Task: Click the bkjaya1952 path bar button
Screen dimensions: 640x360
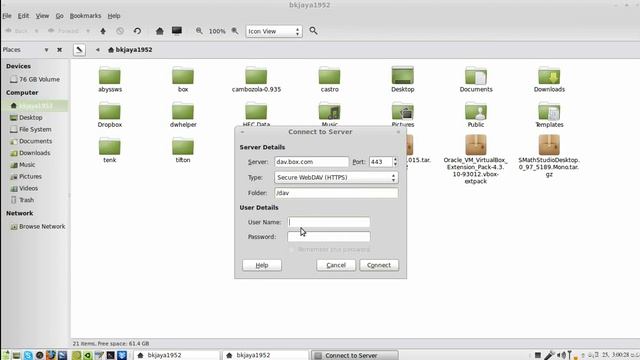Action: click(130, 50)
